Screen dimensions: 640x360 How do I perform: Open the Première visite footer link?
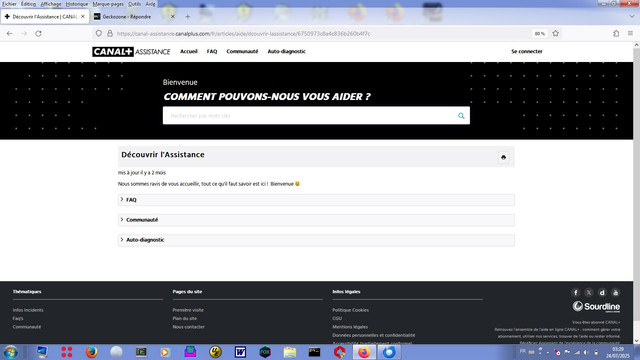click(188, 310)
